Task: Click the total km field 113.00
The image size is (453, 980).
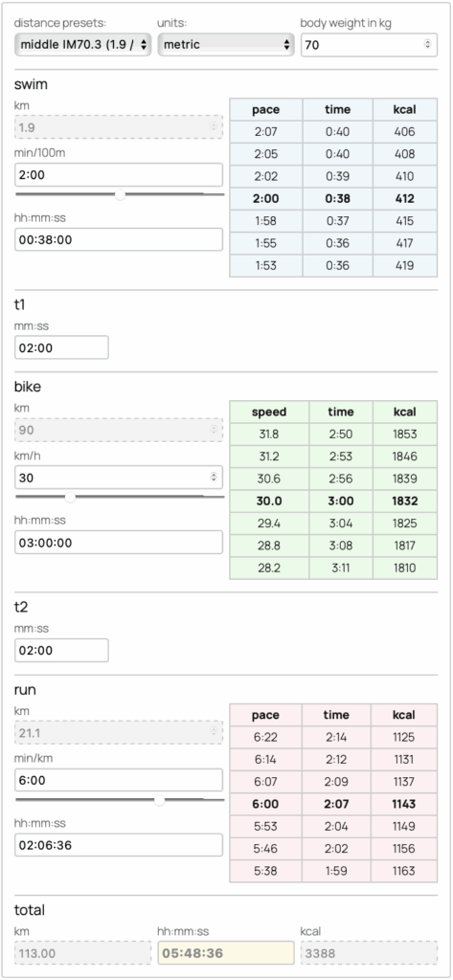Action: click(x=82, y=953)
